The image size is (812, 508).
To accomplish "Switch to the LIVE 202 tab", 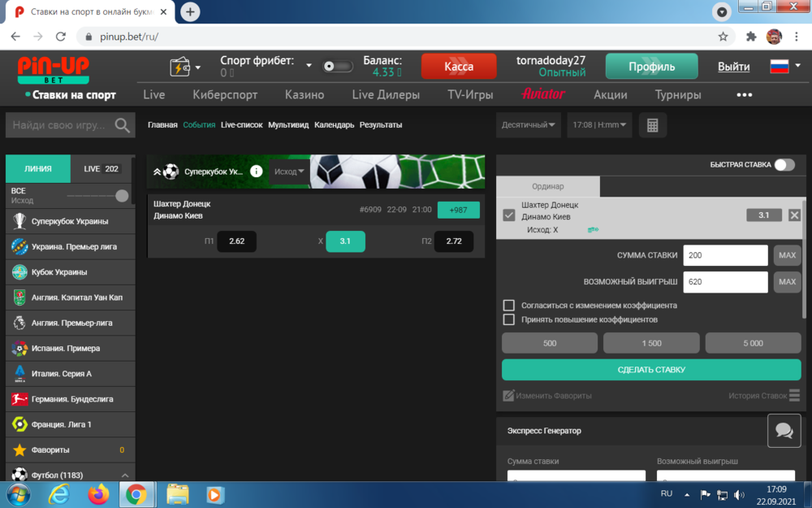I will (101, 169).
